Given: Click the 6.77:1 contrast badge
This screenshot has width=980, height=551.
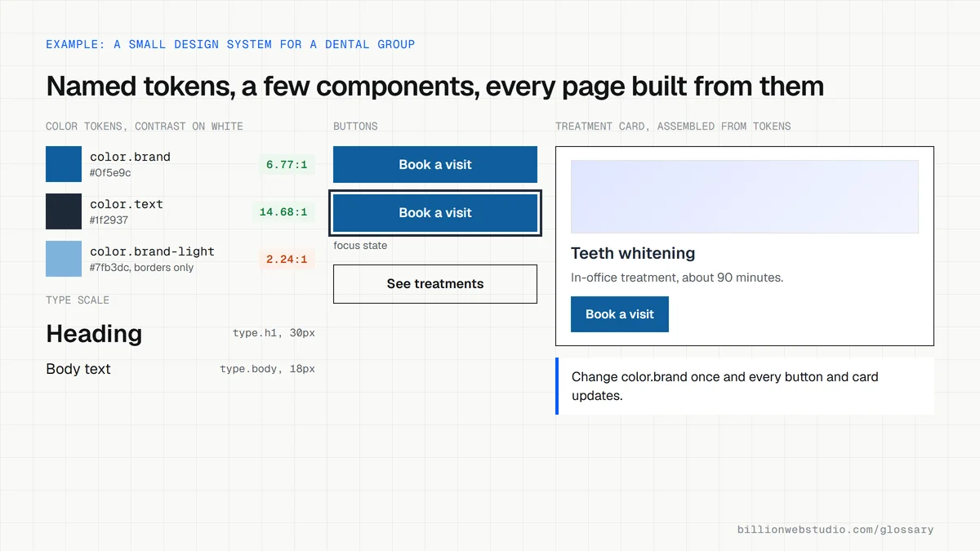Looking at the screenshot, I should click(x=287, y=165).
